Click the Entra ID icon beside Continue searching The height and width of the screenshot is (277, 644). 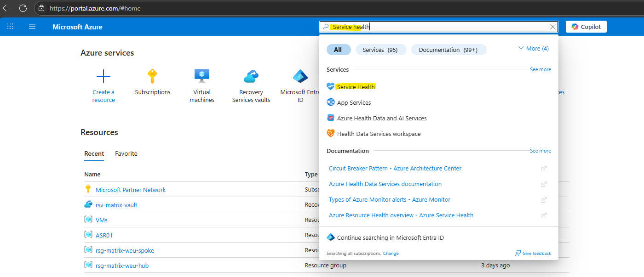pos(331,237)
